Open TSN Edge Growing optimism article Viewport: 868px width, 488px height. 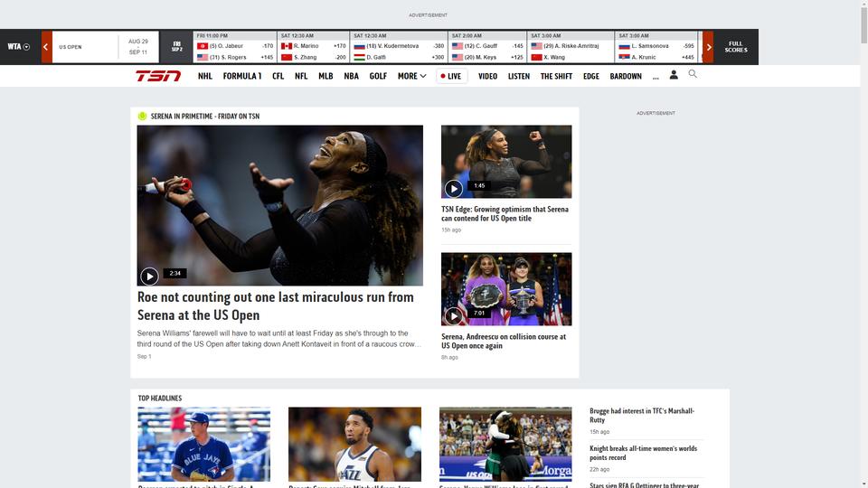(505, 213)
